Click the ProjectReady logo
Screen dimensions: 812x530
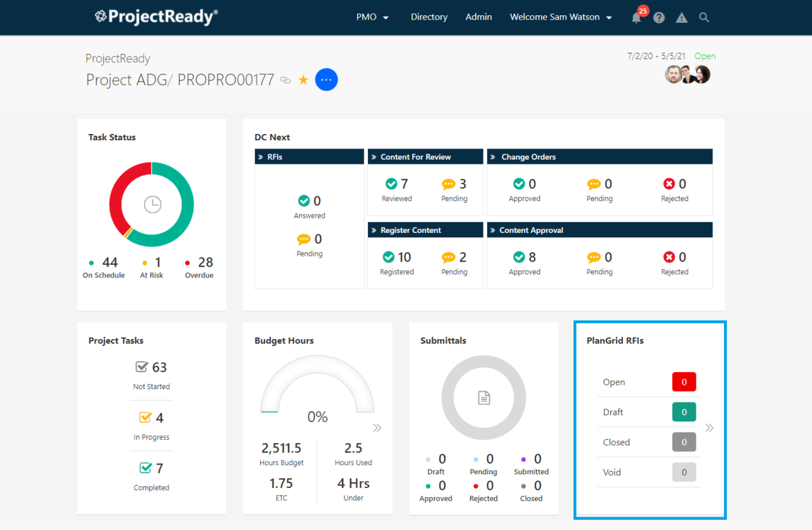156,17
